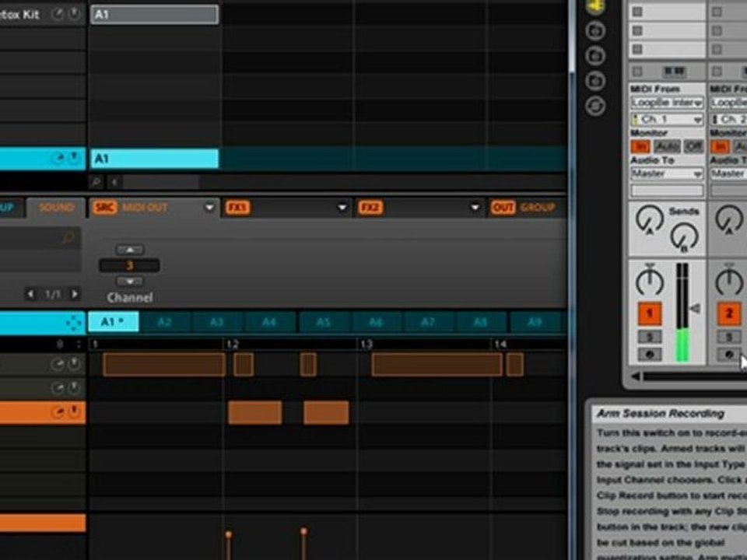This screenshot has width=747, height=560.
Task: Decrease MIDI channel with down arrow
Action: coord(130,282)
